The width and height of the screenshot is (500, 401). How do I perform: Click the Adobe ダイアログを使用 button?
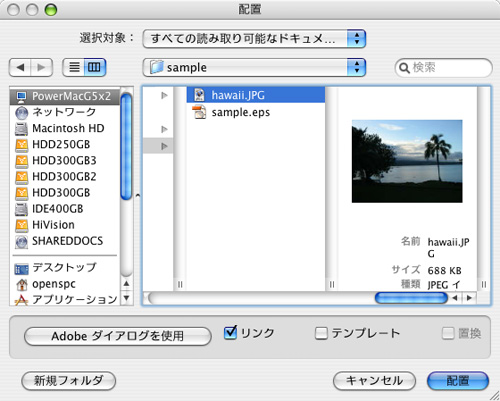click(118, 336)
